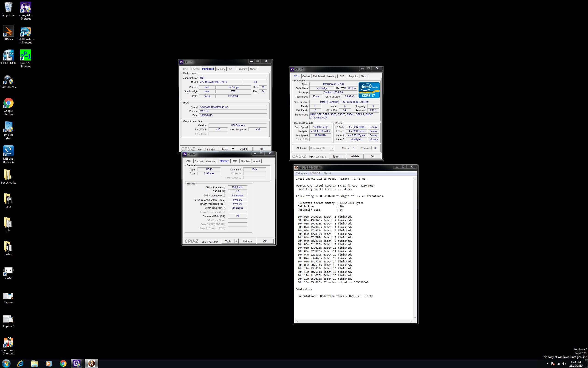Click OK in the CPU tab CPU-Z window
The image size is (588, 368).
pyautogui.click(x=372, y=156)
